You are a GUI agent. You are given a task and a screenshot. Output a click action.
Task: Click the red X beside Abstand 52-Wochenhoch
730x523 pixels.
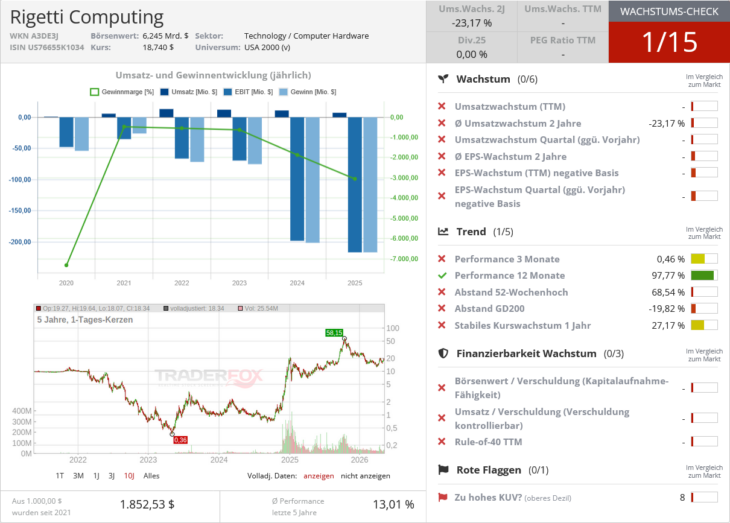pos(442,292)
